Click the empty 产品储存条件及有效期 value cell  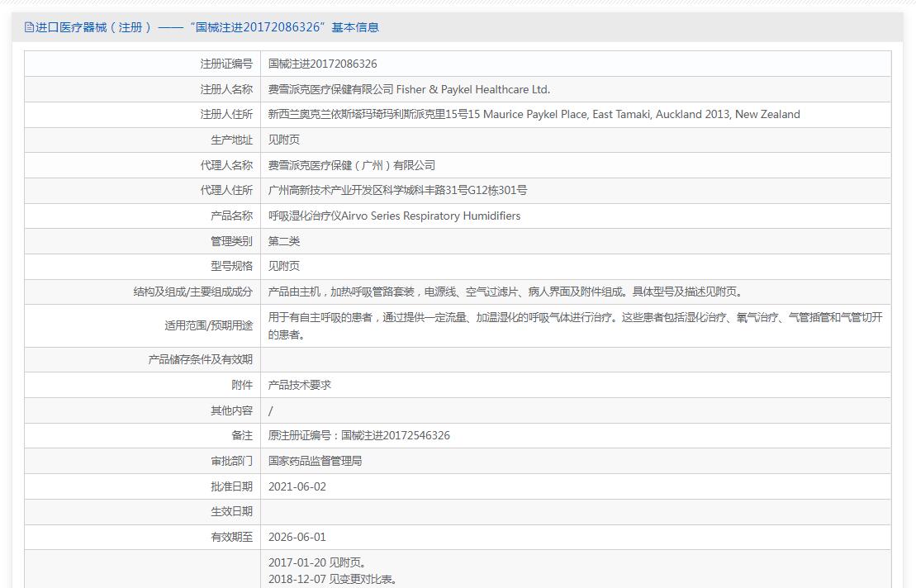coord(575,359)
